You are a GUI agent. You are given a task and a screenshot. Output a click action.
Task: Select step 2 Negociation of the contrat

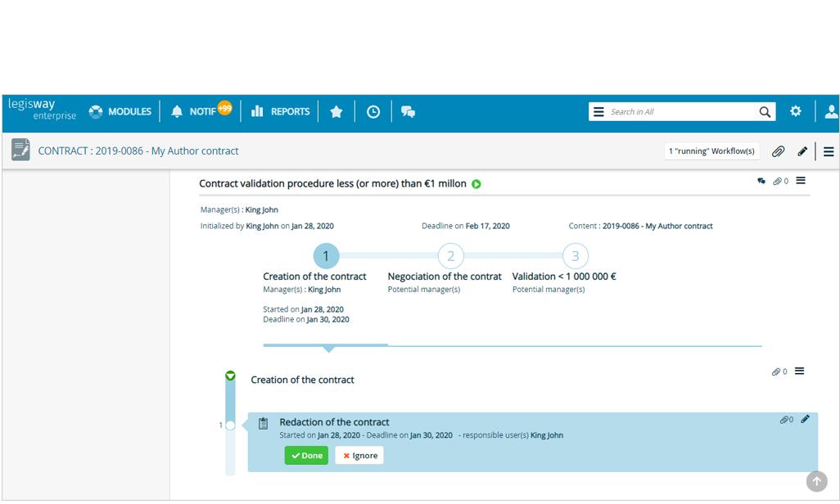450,256
